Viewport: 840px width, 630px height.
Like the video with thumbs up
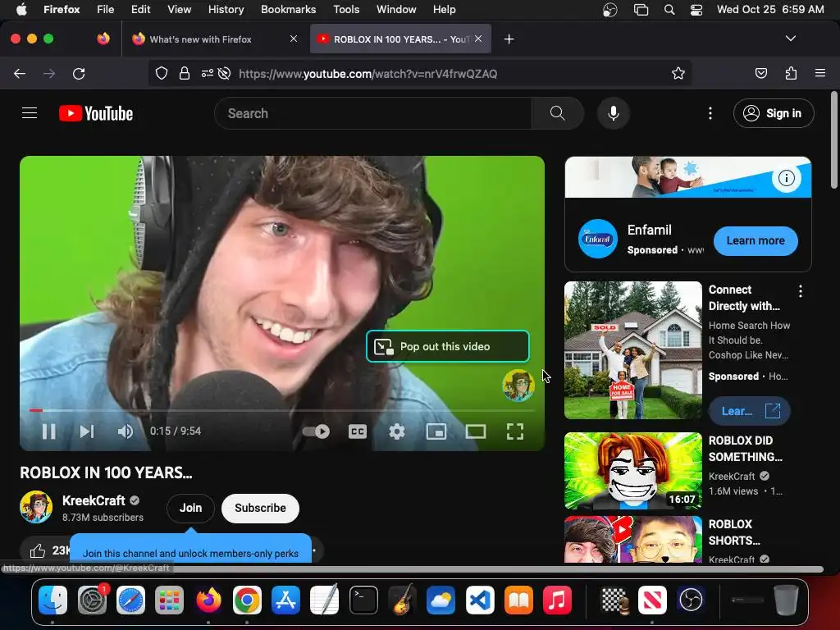tap(38, 550)
